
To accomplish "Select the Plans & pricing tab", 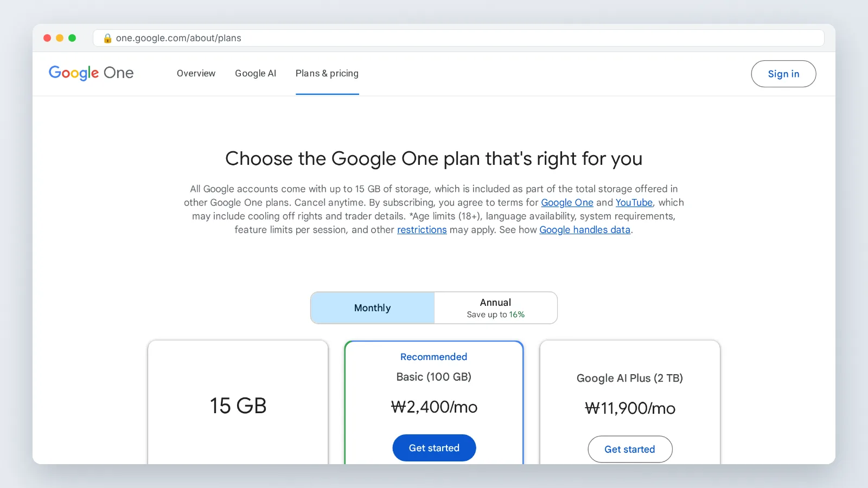I will click(327, 73).
